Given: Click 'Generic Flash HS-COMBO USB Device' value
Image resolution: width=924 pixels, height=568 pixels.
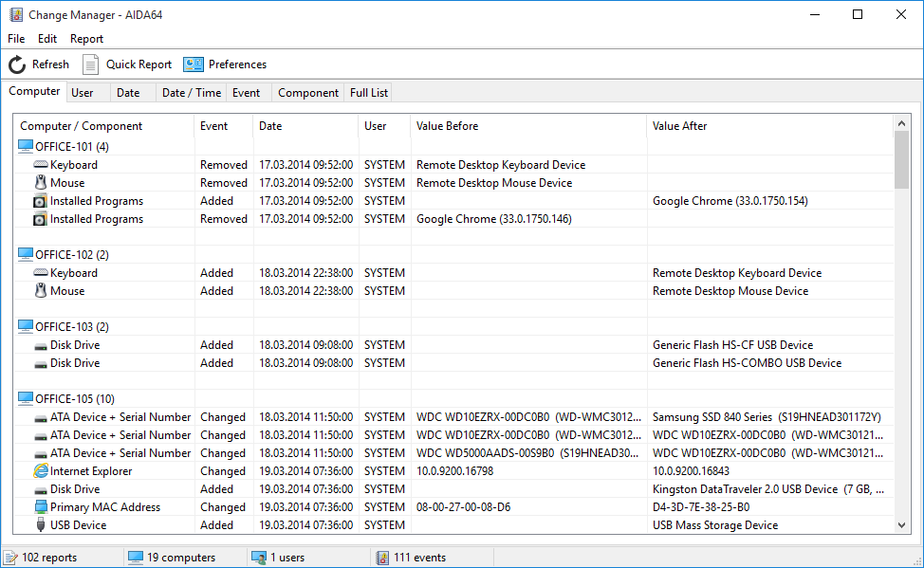Looking at the screenshot, I should (x=747, y=362).
